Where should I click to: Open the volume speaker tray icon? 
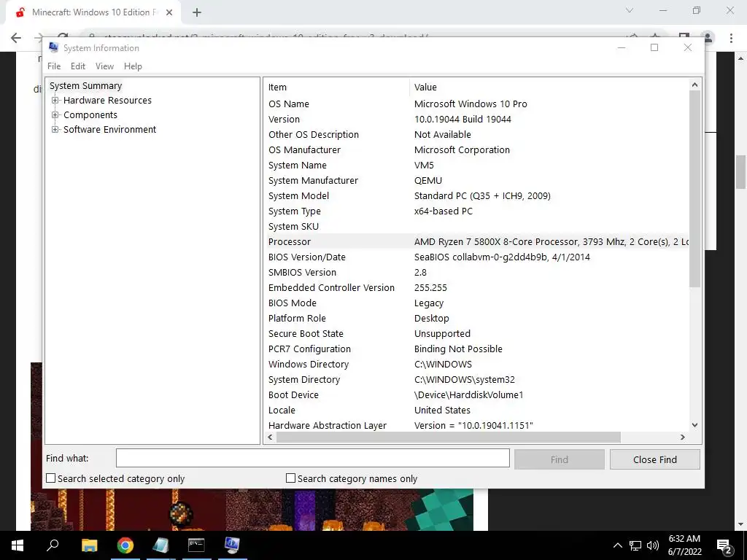tap(653, 545)
